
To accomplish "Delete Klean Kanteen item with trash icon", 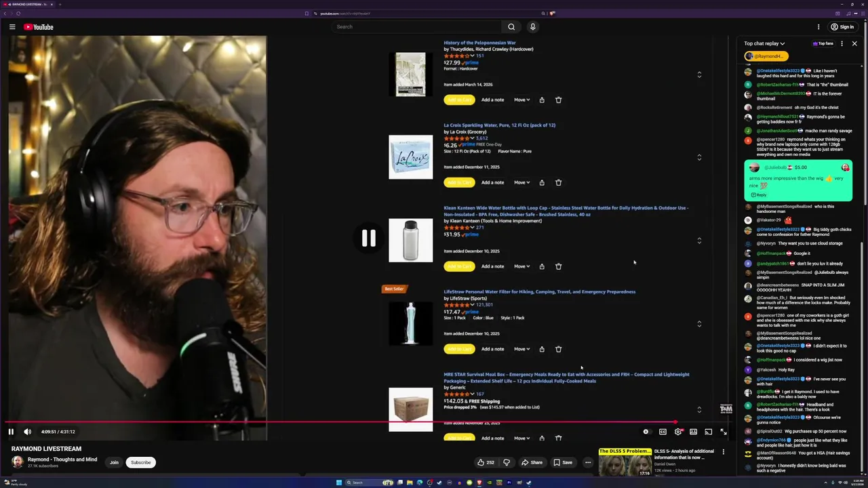I will pos(559,266).
